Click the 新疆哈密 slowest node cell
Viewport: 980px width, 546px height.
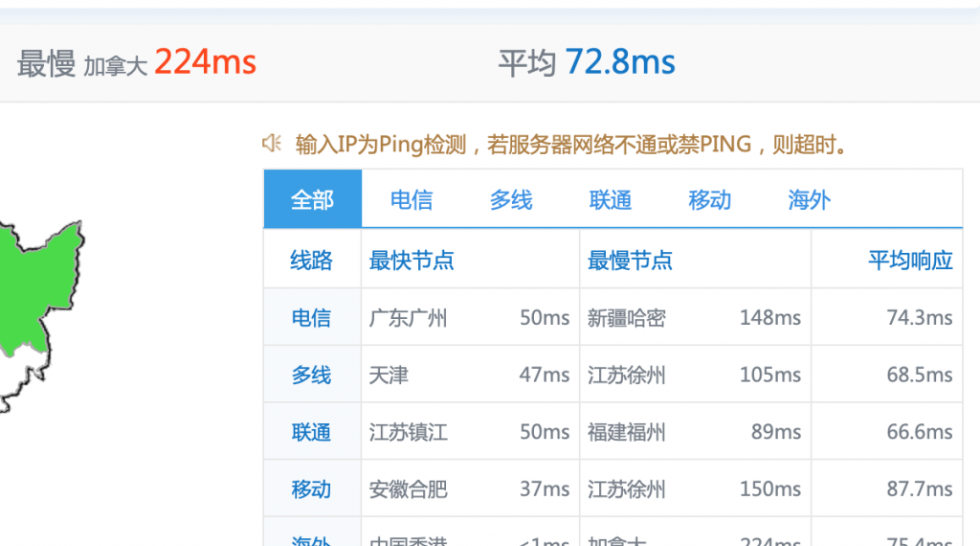[626, 318]
